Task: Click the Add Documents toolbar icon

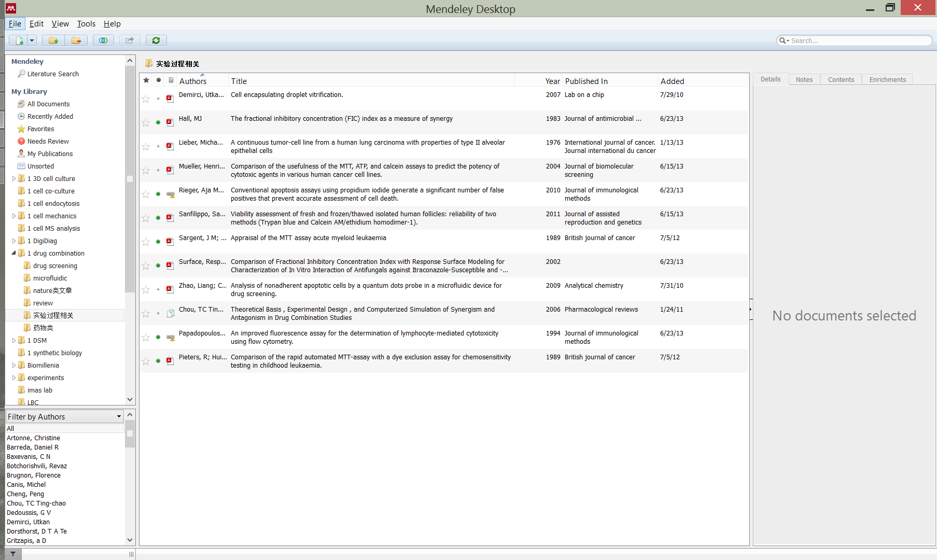Action: [x=19, y=40]
